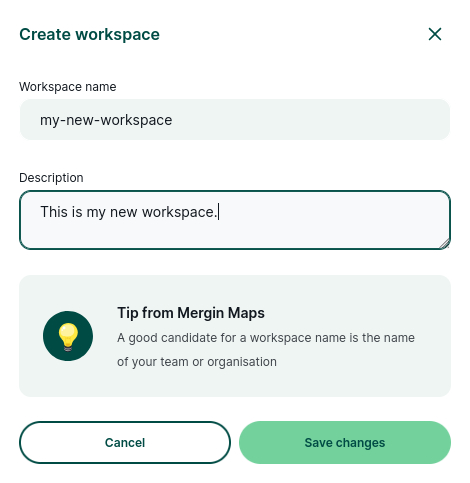Click the 'Workspace name' label
The width and height of the screenshot is (470, 483).
[x=68, y=87]
